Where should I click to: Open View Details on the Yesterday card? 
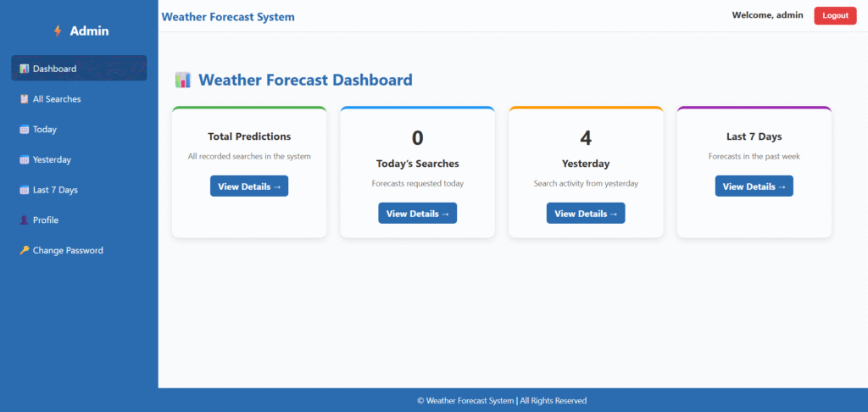(586, 214)
